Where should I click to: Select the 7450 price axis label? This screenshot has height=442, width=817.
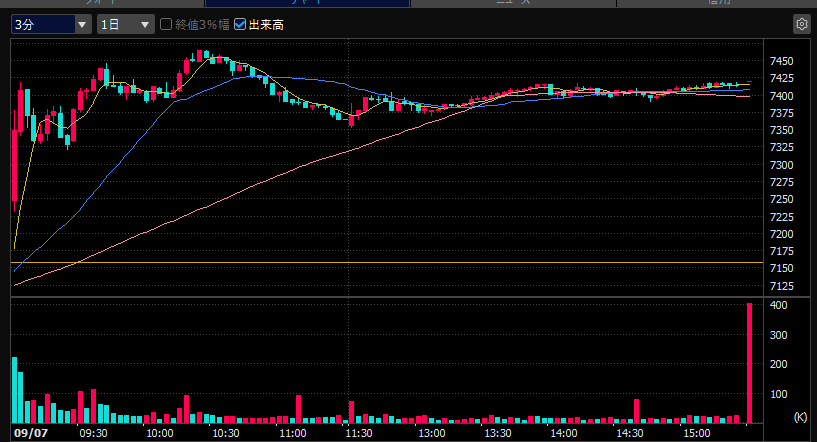[782, 61]
